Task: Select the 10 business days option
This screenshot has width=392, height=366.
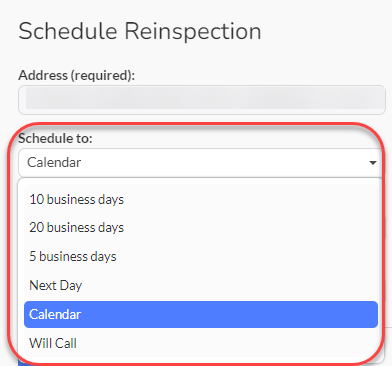Action: [201, 199]
